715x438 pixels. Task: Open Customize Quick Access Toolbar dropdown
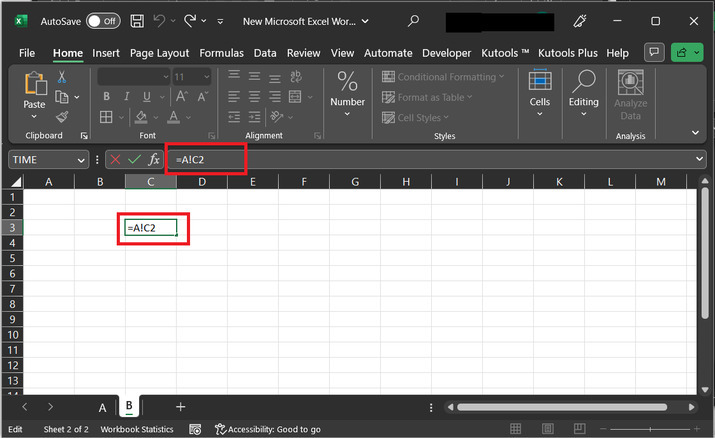pyautogui.click(x=220, y=21)
